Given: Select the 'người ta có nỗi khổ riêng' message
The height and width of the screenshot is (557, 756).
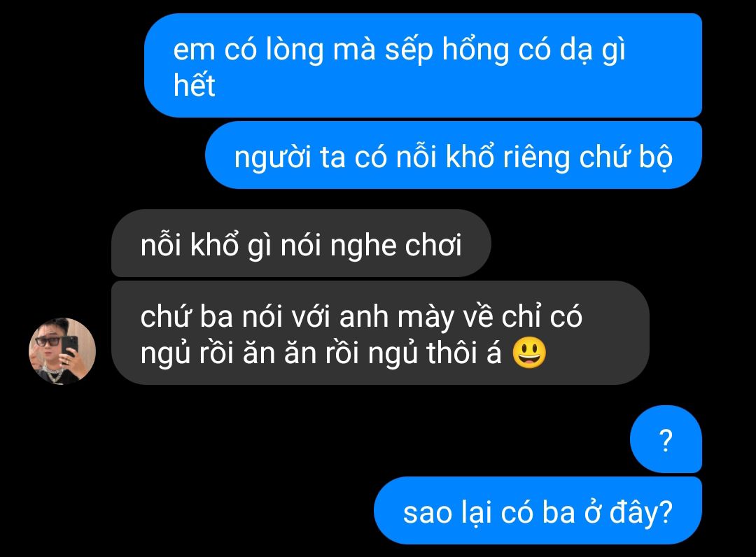Looking at the screenshot, I should pyautogui.click(x=453, y=155).
